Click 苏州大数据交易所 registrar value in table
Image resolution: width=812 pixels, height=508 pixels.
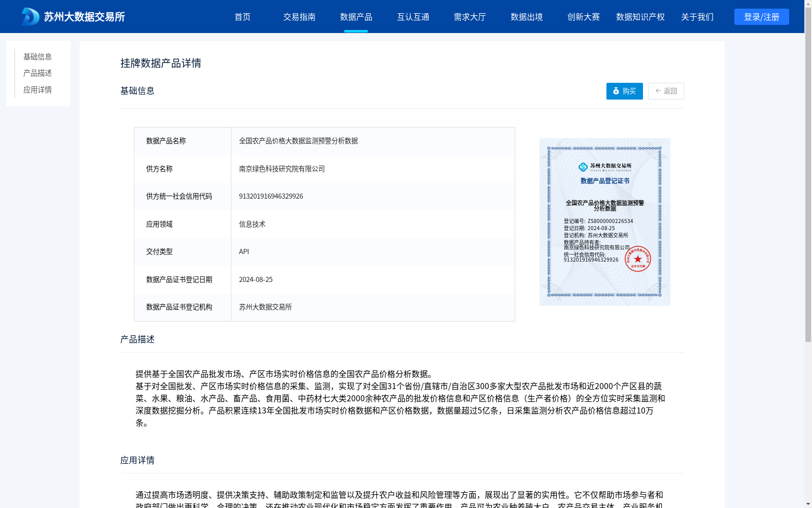[x=265, y=307]
